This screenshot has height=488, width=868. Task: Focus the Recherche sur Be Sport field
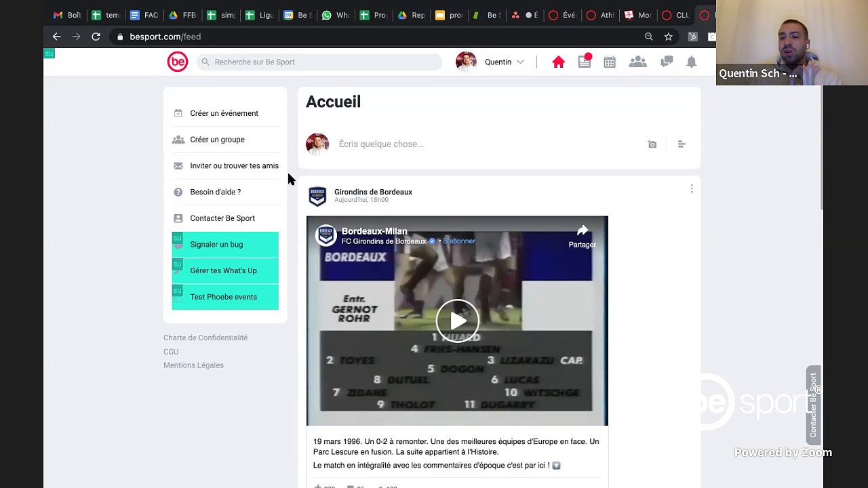pyautogui.click(x=320, y=62)
